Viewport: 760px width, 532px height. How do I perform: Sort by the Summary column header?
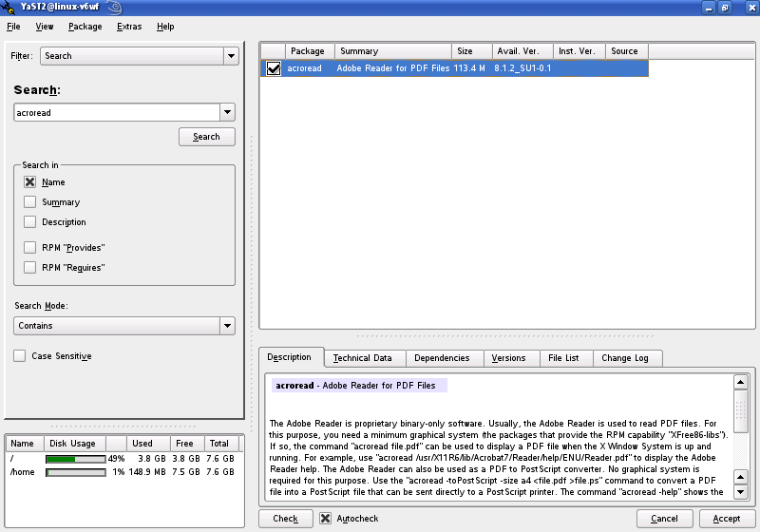point(393,51)
